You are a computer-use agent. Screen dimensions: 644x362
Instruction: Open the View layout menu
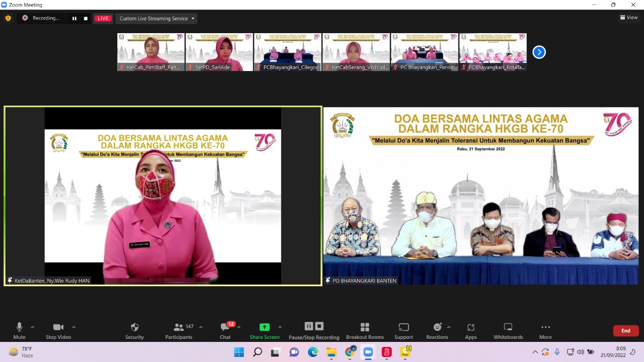[629, 18]
